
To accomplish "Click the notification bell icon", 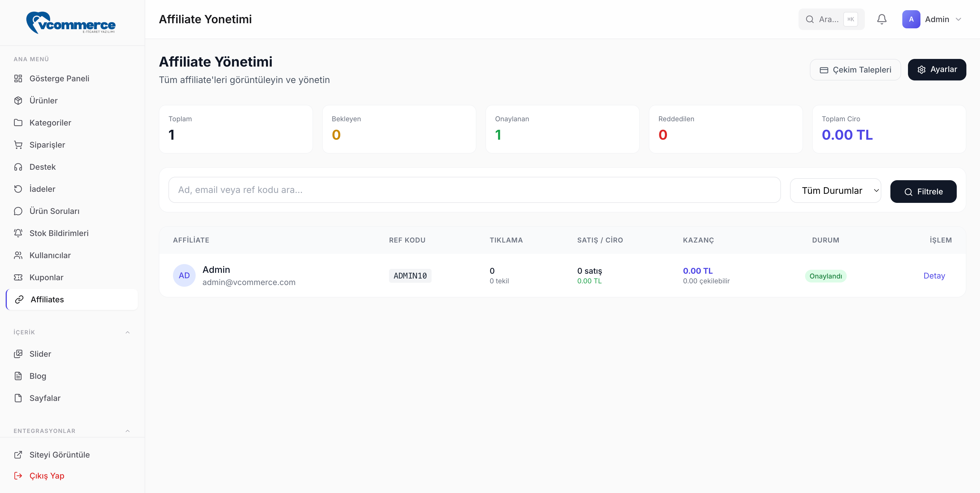I will [x=882, y=19].
